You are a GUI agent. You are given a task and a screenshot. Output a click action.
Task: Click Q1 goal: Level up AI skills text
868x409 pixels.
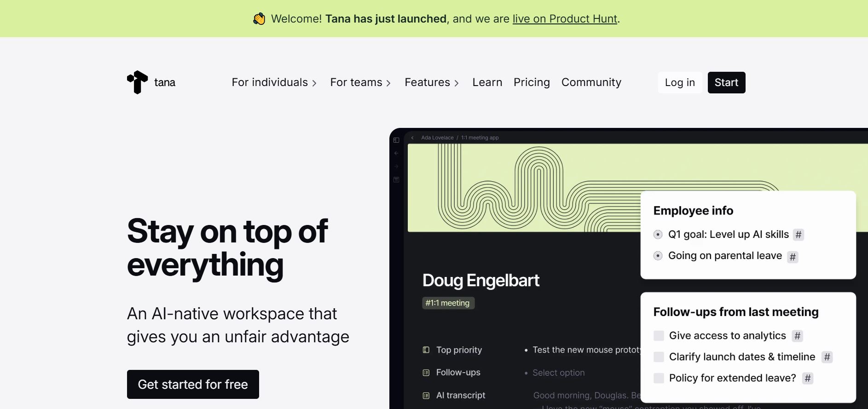point(729,235)
